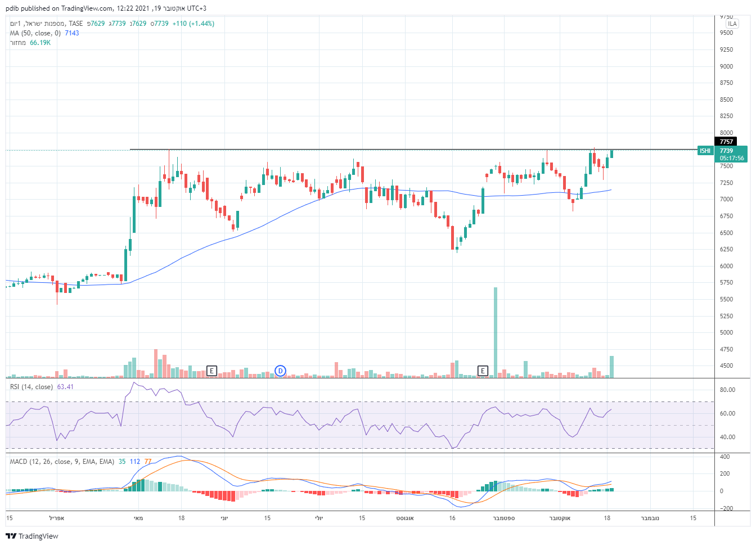
Task: Click the RSI value 63.41
Action: pos(65,387)
